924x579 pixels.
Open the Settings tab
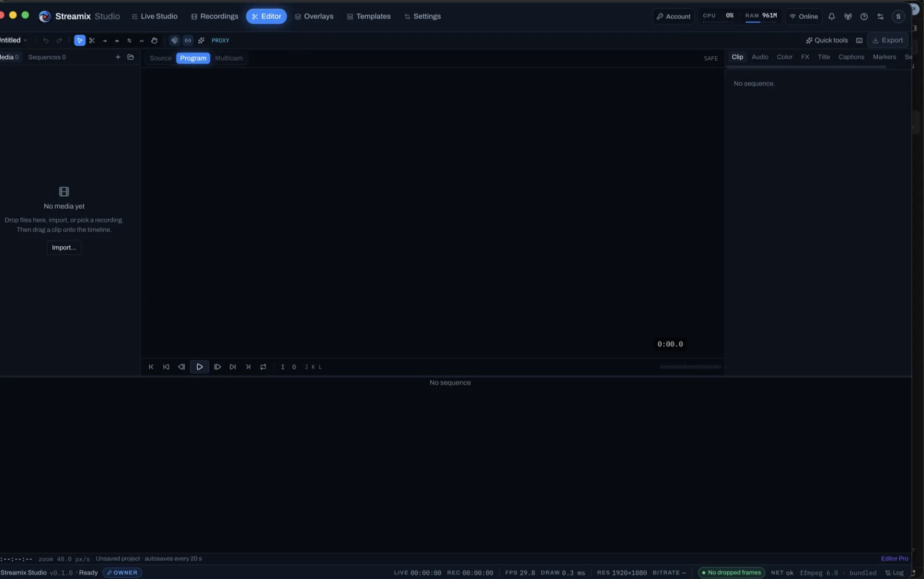pyautogui.click(x=423, y=16)
